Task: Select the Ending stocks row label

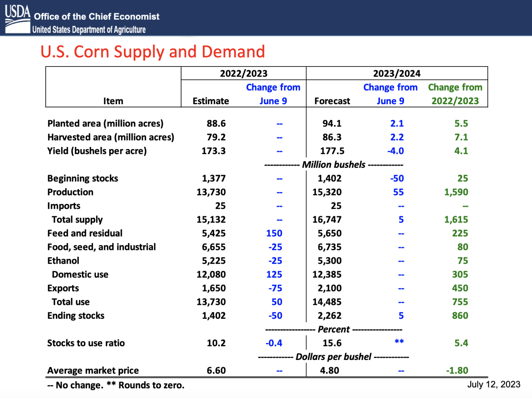Action: click(x=76, y=316)
